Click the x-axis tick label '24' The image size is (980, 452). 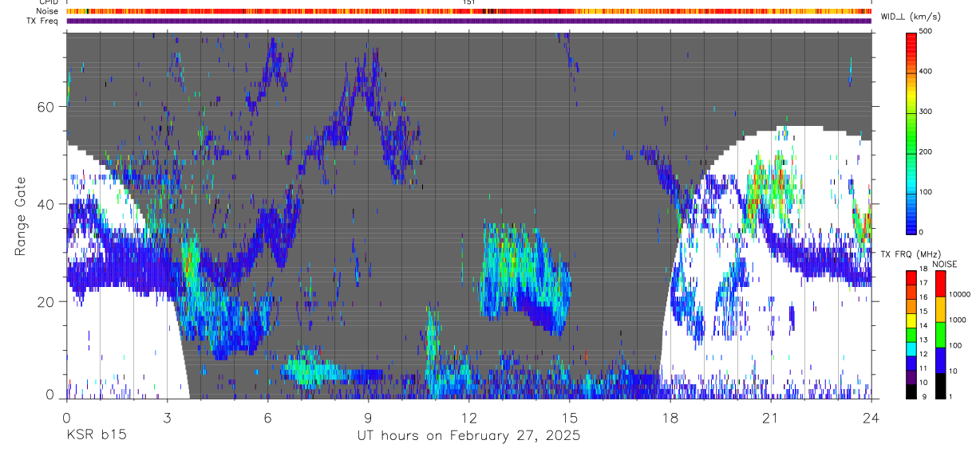[871, 416]
